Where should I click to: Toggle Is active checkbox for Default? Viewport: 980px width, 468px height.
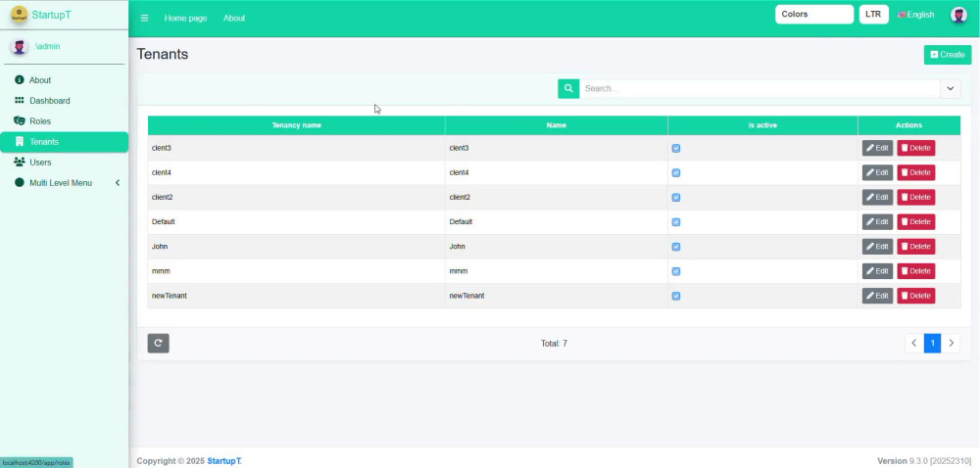[x=675, y=222]
